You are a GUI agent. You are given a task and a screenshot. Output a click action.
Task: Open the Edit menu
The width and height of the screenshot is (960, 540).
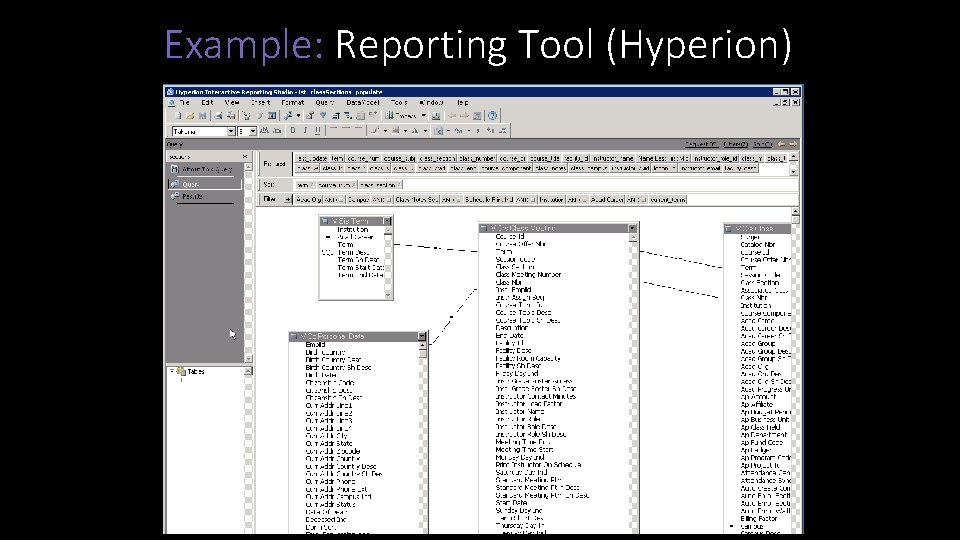(208, 102)
